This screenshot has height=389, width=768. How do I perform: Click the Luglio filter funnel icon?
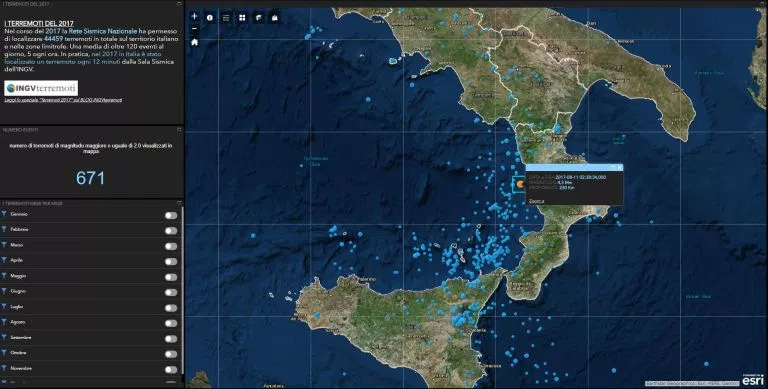pos(4,306)
